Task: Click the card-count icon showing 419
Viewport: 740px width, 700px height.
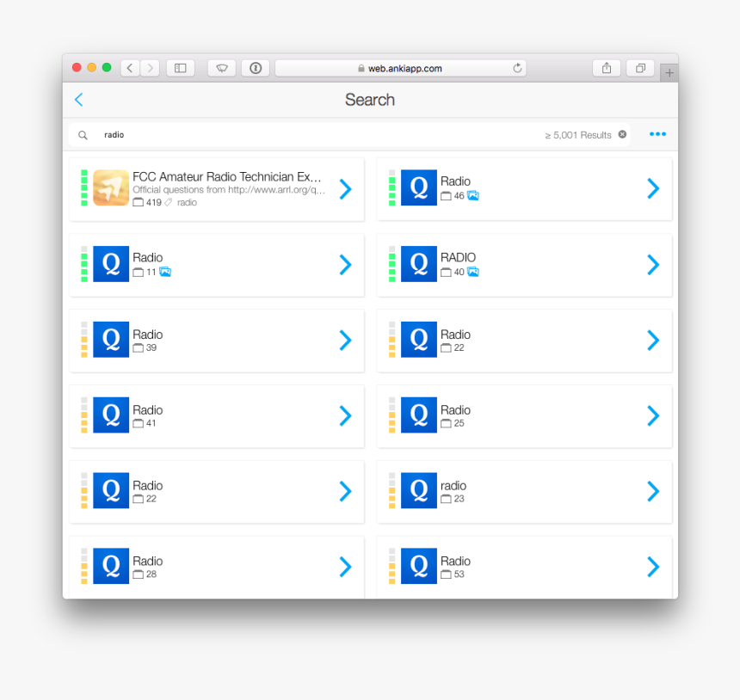Action: coord(137,203)
